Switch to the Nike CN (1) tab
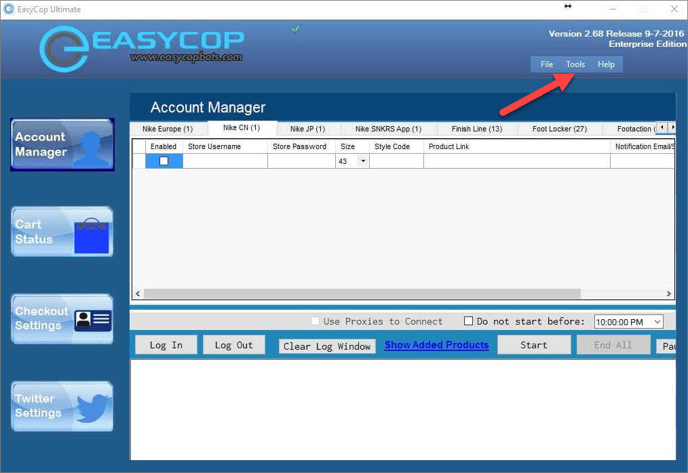This screenshot has width=688, height=473. [241, 128]
